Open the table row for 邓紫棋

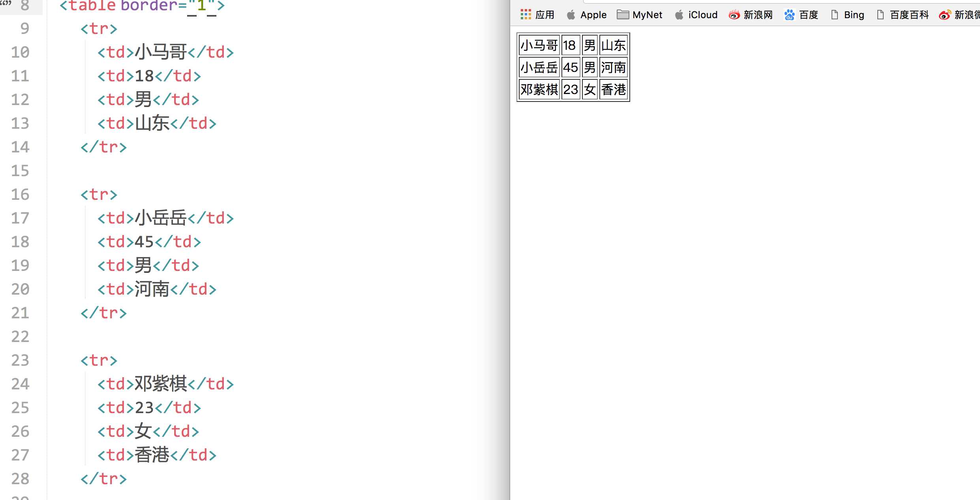572,89
